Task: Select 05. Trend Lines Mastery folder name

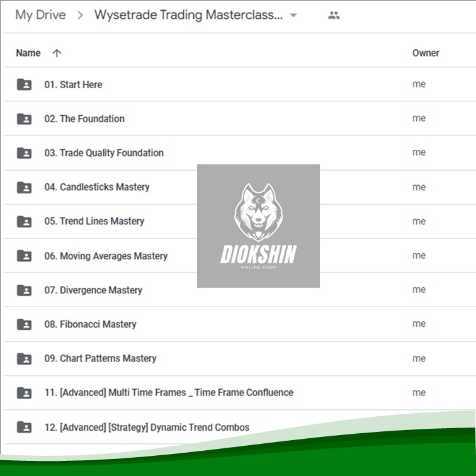Action: coord(94,221)
